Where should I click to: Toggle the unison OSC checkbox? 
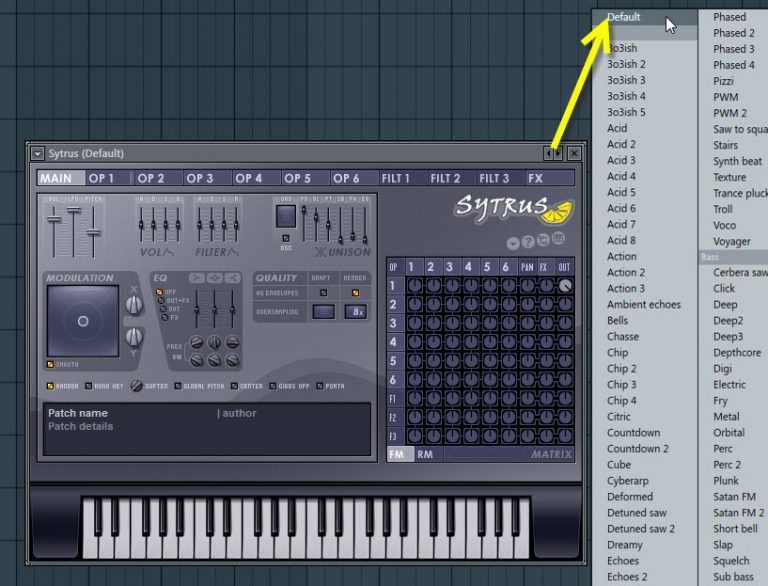286,238
